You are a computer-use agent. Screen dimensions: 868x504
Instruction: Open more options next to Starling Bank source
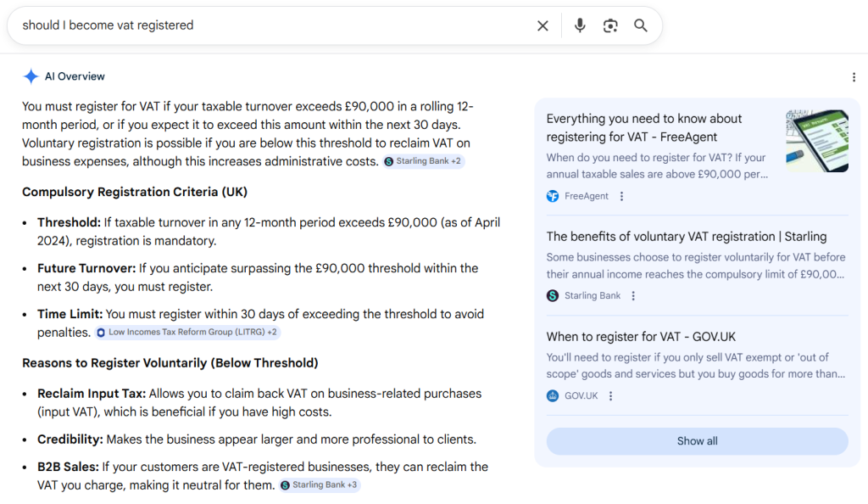(x=633, y=296)
